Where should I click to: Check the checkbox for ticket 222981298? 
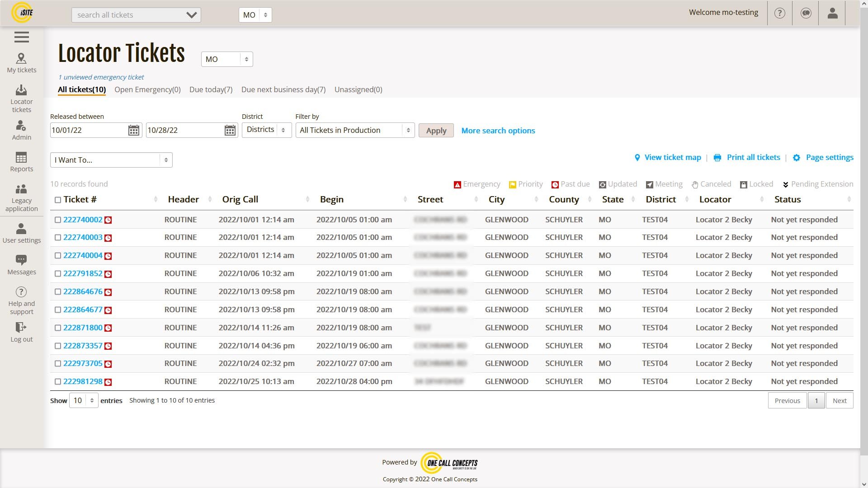click(57, 381)
